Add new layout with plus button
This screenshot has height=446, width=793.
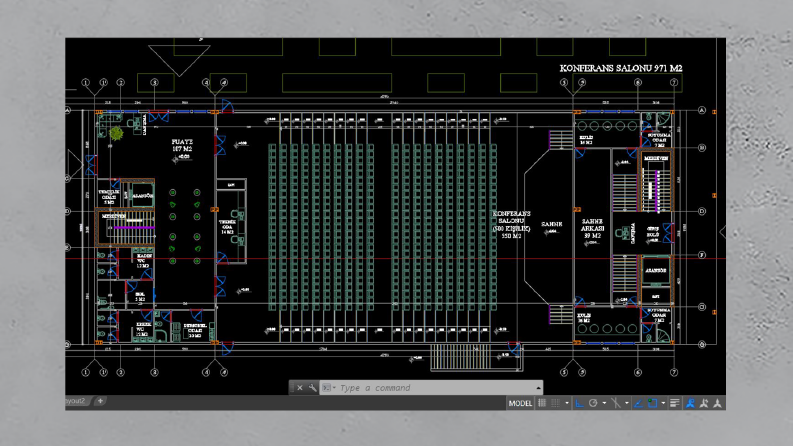[x=100, y=400]
